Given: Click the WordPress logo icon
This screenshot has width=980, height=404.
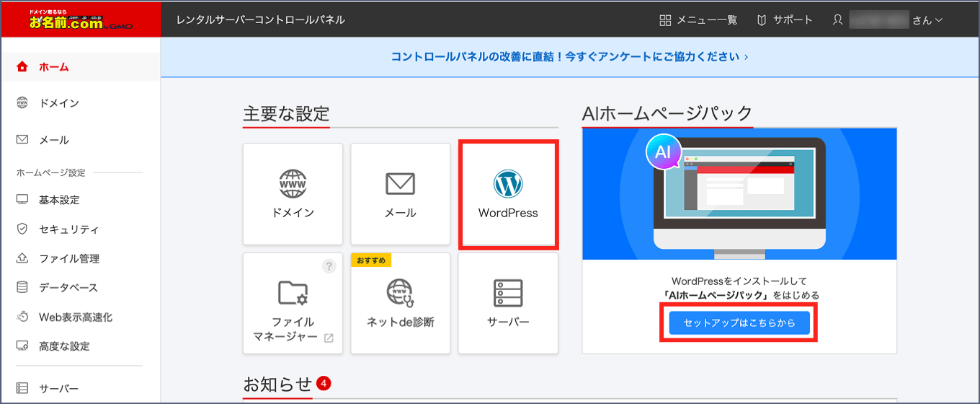Looking at the screenshot, I should click(508, 185).
